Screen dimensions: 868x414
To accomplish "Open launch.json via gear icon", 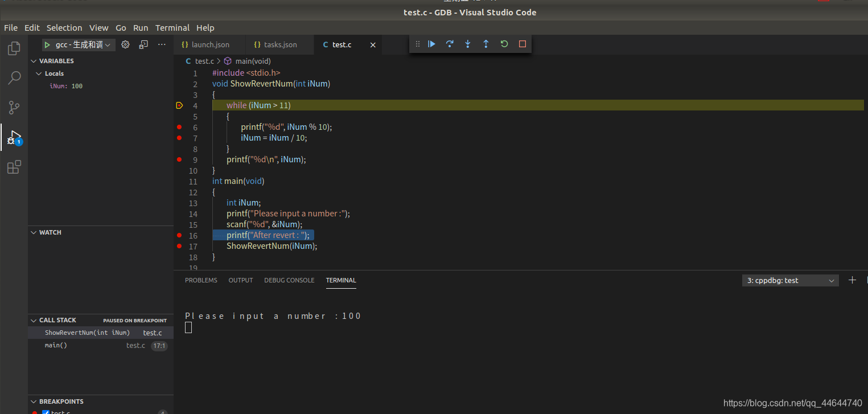I will point(126,44).
